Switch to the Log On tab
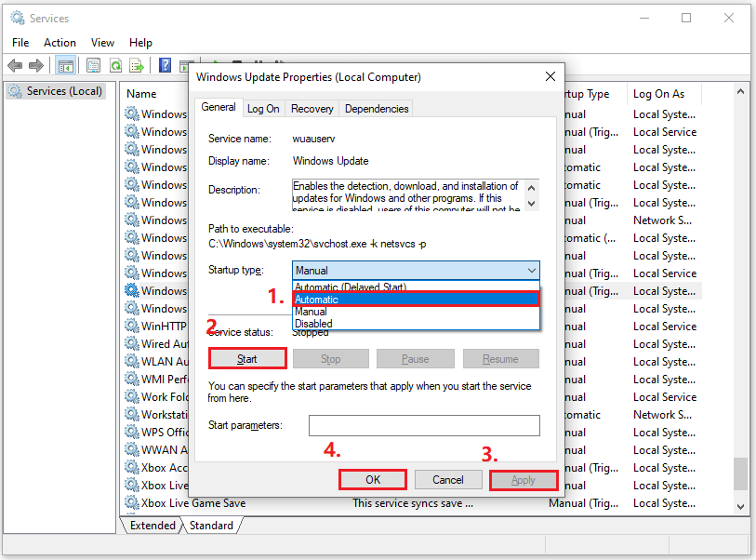This screenshot has width=756, height=560. coord(263,109)
